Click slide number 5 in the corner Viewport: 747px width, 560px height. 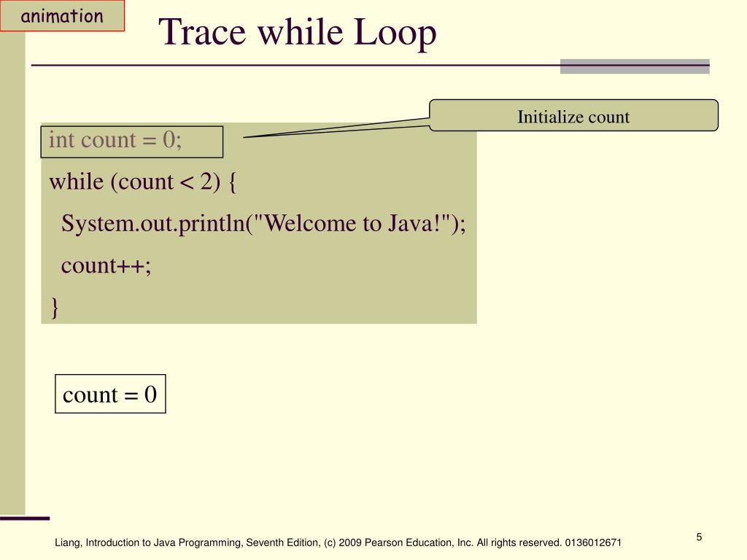(698, 537)
